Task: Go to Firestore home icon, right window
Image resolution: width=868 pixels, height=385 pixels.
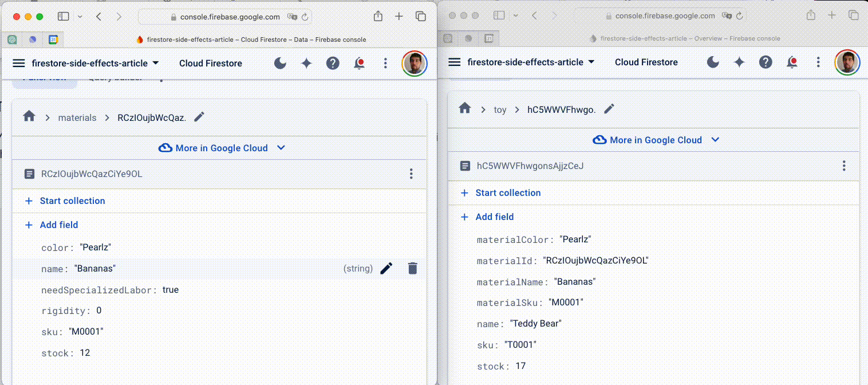Action: tap(465, 108)
